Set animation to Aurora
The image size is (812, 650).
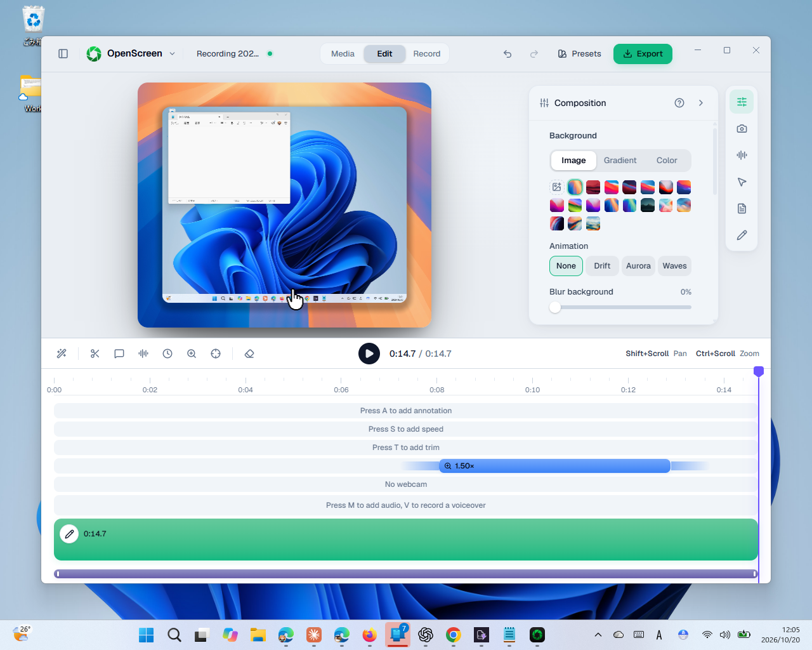coord(638,266)
